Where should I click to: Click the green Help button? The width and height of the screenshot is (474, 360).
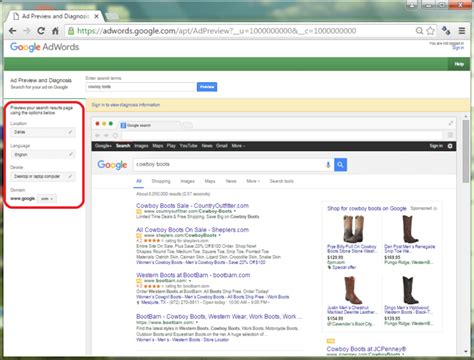(x=459, y=64)
